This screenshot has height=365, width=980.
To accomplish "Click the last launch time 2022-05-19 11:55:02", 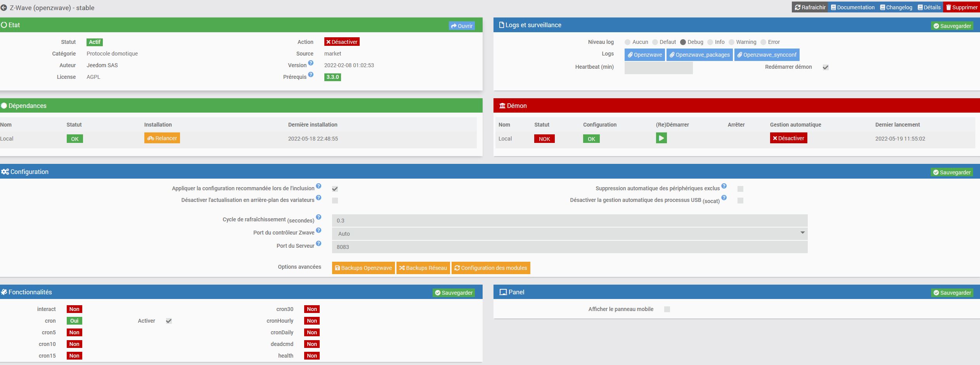I will pyautogui.click(x=900, y=139).
